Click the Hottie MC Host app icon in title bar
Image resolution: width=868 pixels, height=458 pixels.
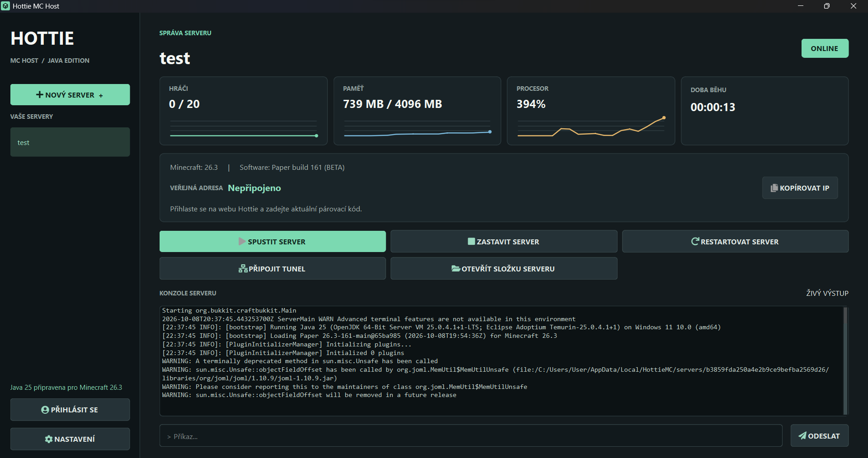click(5, 6)
